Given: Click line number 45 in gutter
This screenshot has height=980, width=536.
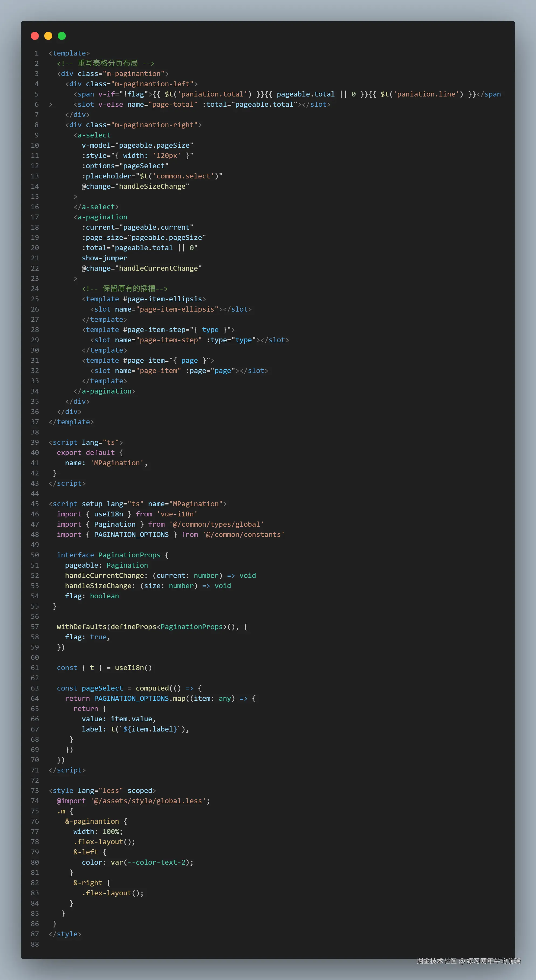Looking at the screenshot, I should coord(35,504).
